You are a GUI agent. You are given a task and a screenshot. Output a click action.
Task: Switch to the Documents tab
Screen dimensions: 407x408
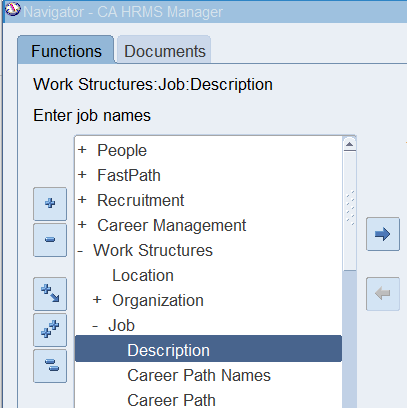164,50
